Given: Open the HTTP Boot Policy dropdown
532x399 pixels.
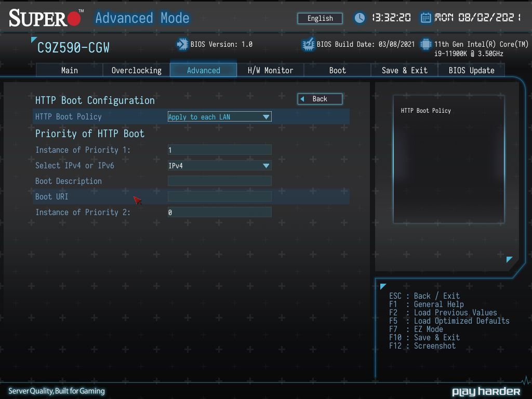Looking at the screenshot, I should (220, 117).
